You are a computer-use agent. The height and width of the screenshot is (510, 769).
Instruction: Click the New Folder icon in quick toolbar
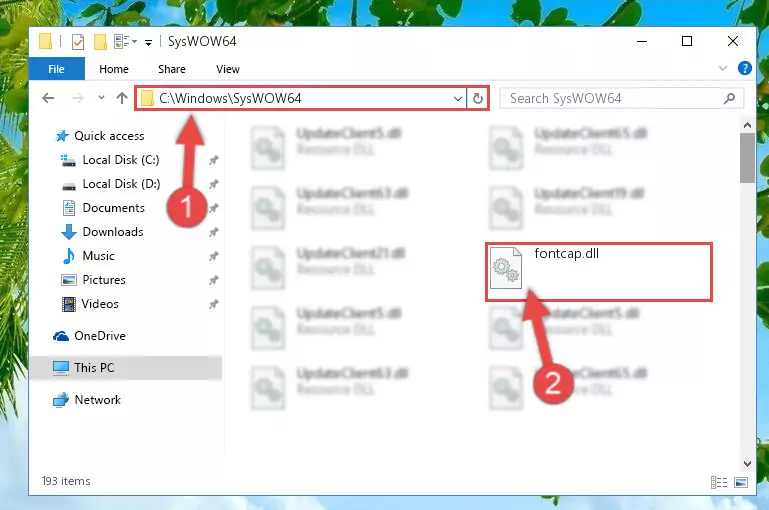tap(100, 42)
